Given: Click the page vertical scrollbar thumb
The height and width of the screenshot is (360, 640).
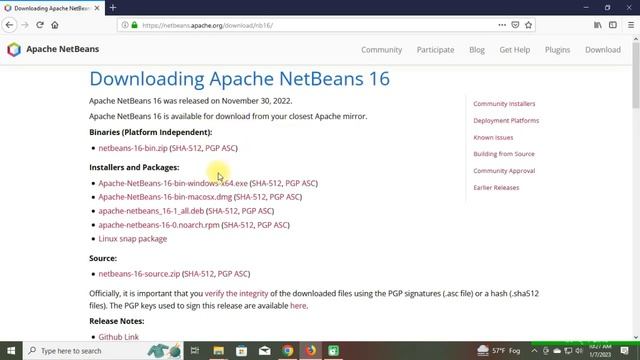Looking at the screenshot, I should [x=636, y=76].
